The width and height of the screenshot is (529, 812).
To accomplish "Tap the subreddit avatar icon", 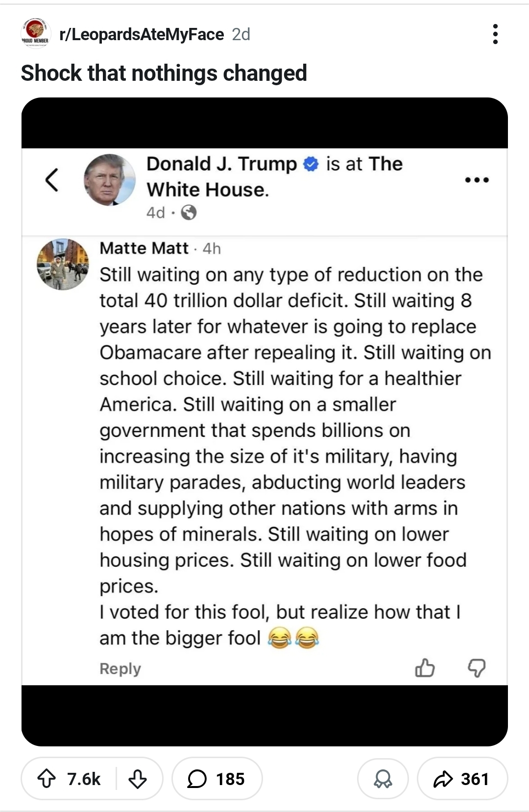I will (36, 33).
